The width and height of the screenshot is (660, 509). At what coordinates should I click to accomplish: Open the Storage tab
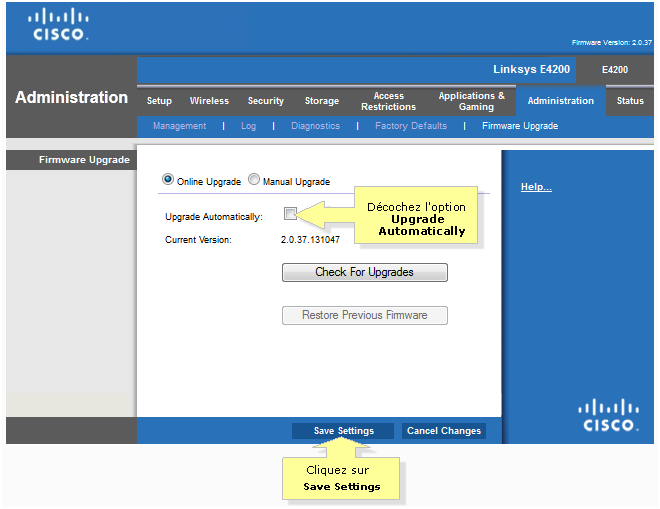[x=321, y=101]
